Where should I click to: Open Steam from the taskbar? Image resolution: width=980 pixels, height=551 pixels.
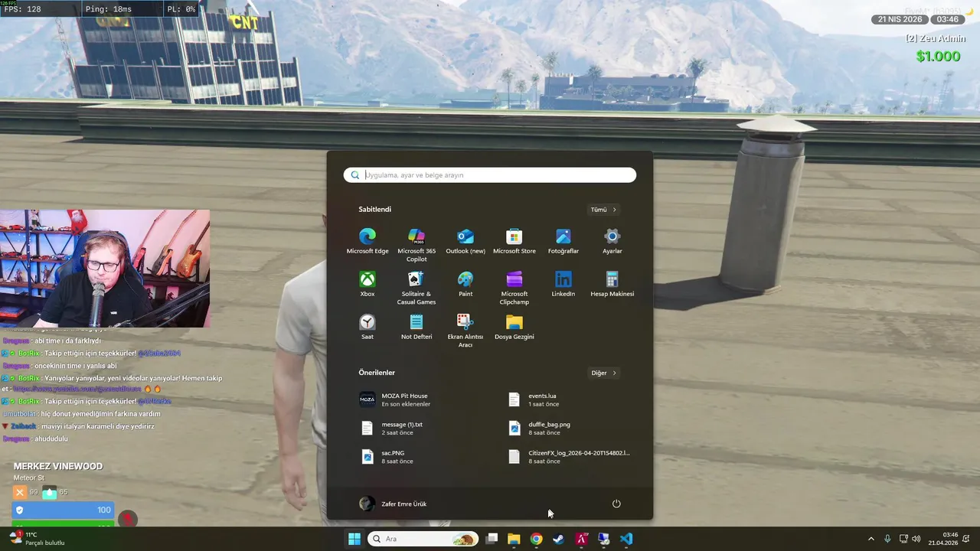tap(558, 539)
